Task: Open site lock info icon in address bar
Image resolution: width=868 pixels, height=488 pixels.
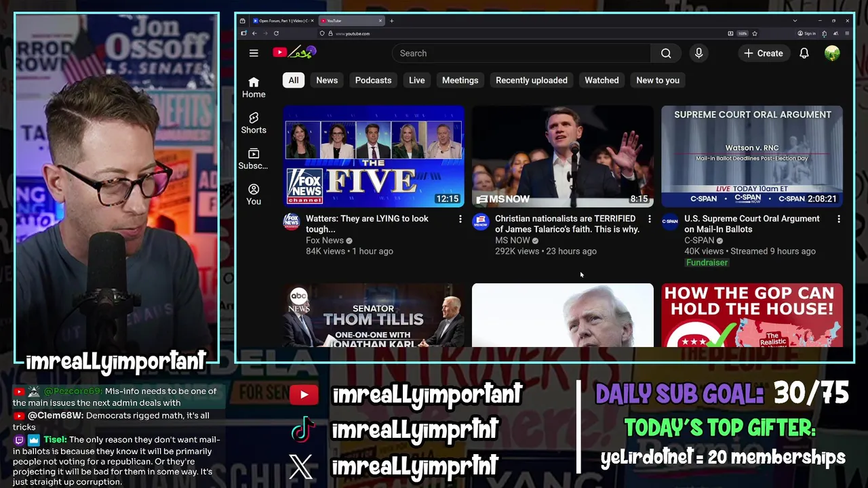Action: coord(330,33)
